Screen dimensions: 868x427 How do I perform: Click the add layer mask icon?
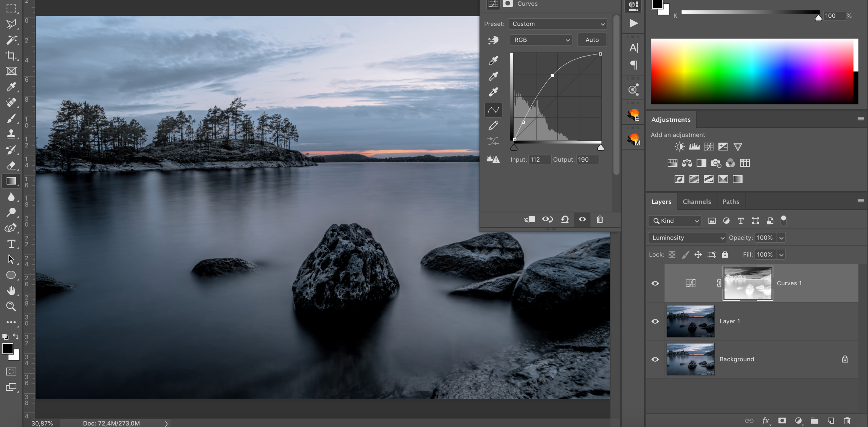point(782,421)
